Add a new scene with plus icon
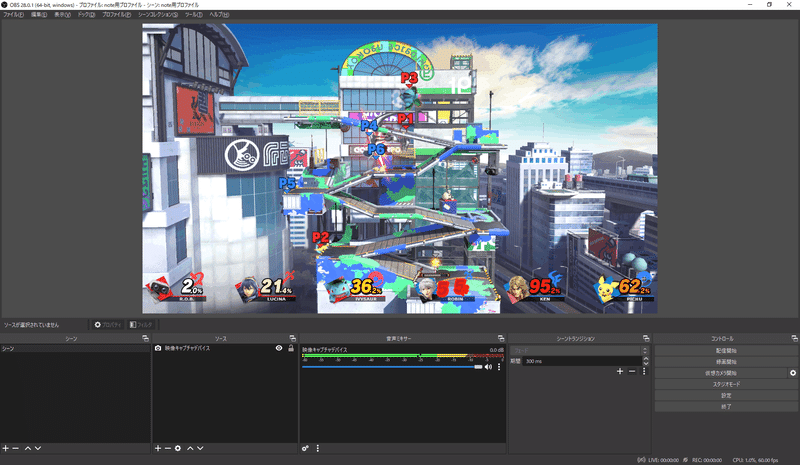The width and height of the screenshot is (800, 465). (6, 448)
